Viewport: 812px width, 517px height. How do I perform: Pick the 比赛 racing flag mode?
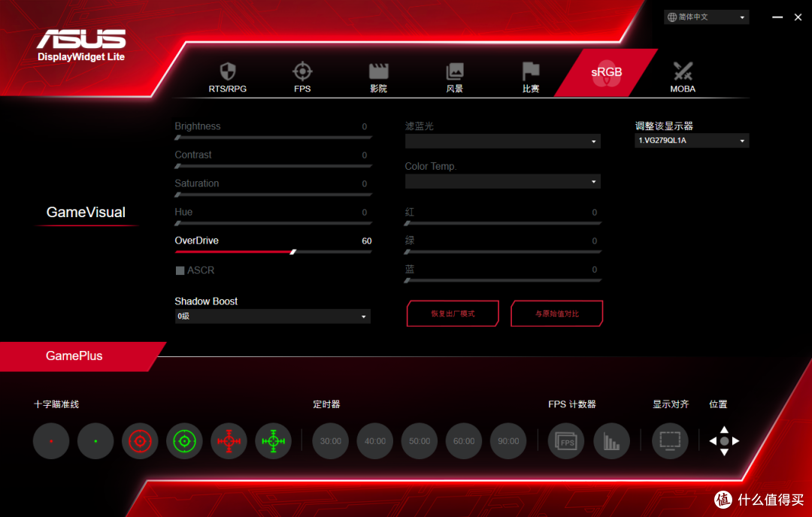pos(531,71)
